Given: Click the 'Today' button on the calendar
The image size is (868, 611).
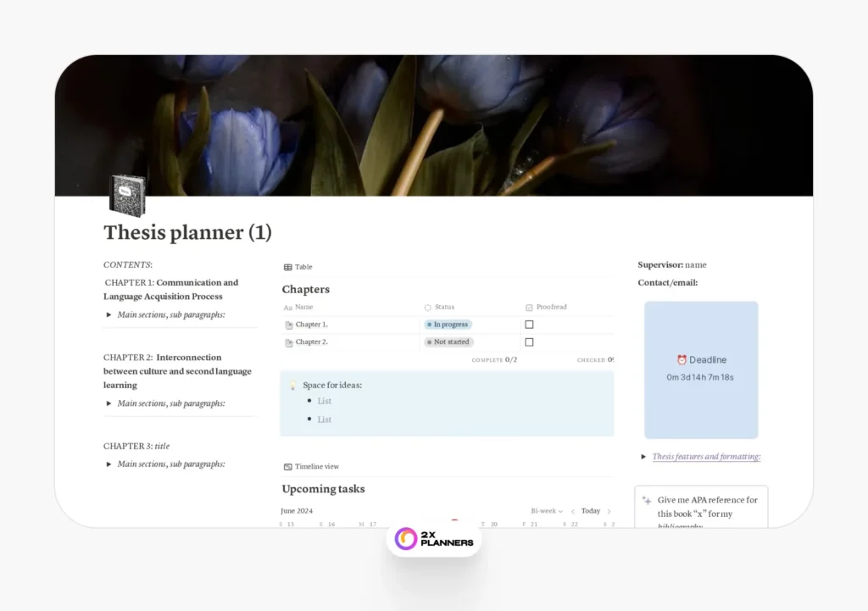Looking at the screenshot, I should click(590, 511).
